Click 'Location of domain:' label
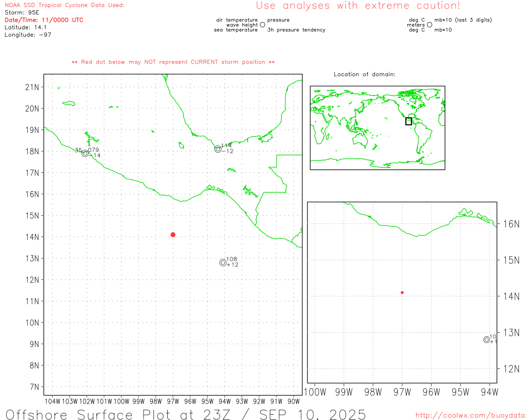The width and height of the screenshot is (525, 420). pyautogui.click(x=365, y=74)
